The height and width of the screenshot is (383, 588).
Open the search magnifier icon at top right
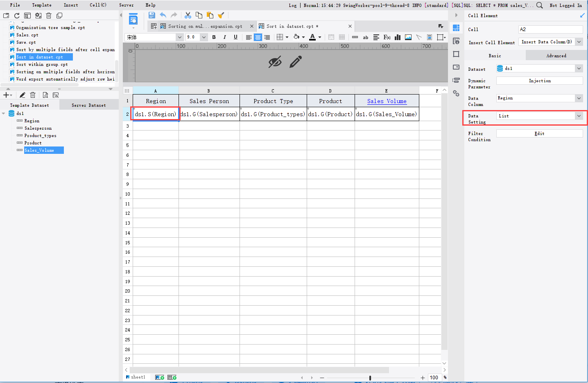click(x=540, y=5)
